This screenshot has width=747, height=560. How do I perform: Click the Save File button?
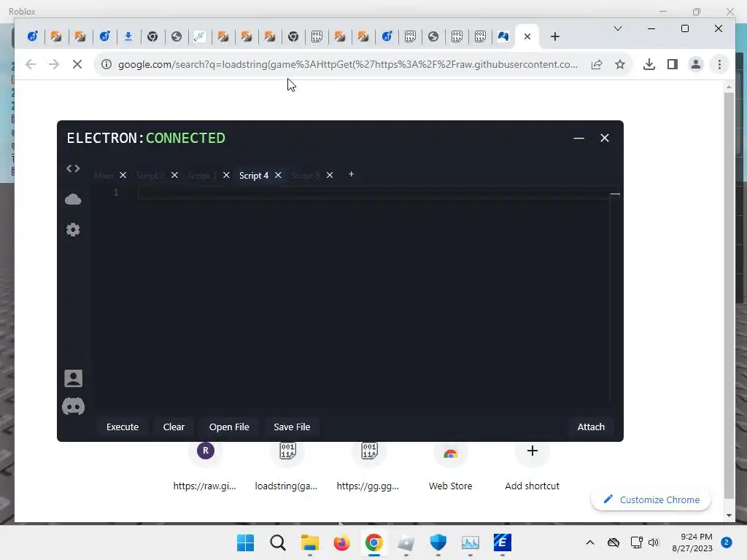point(292,427)
